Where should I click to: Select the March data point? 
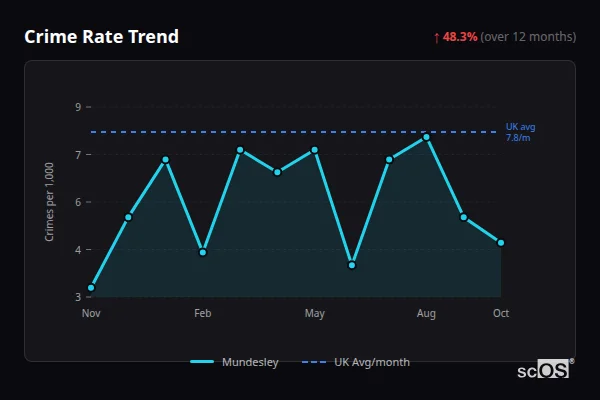pyautogui.click(x=240, y=150)
